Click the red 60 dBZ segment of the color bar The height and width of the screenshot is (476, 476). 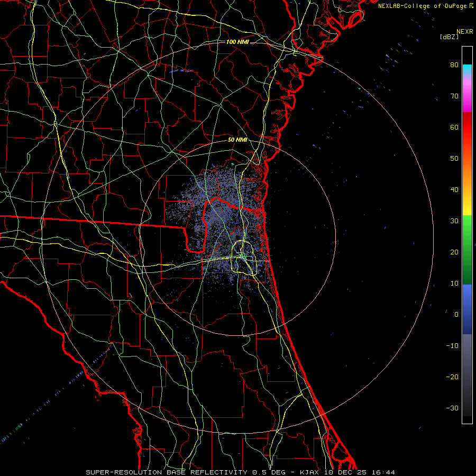[x=467, y=127]
